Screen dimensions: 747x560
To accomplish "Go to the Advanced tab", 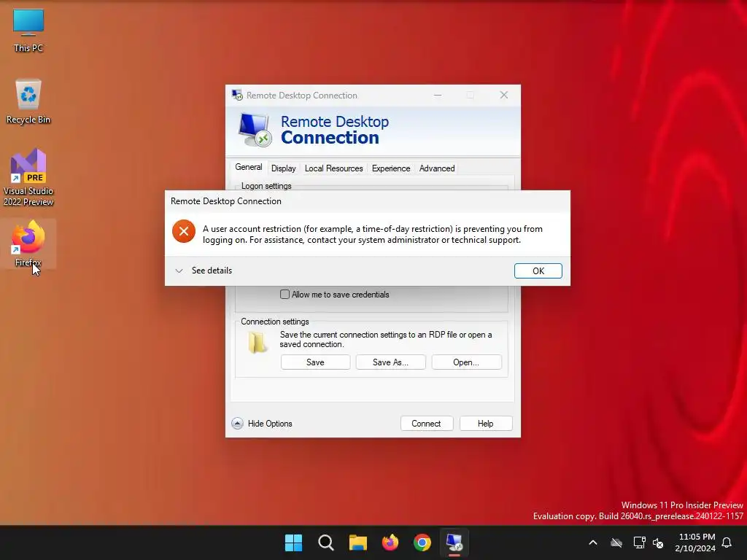I will point(437,168).
